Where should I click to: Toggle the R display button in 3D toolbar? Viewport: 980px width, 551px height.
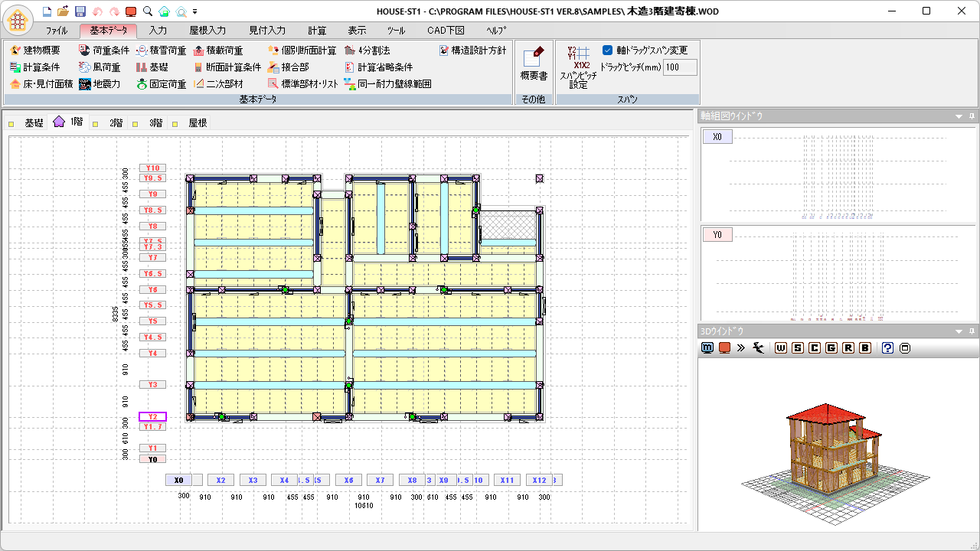coord(848,348)
